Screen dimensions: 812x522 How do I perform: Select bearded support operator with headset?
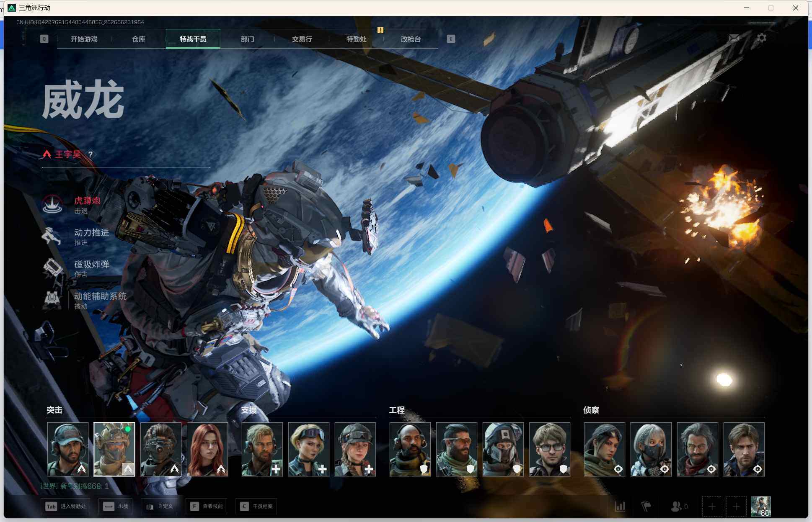pos(262,449)
